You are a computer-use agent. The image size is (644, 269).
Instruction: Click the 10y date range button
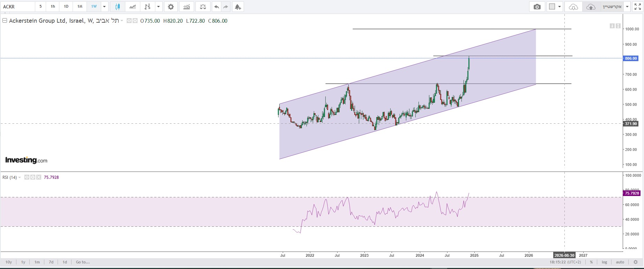9,262
